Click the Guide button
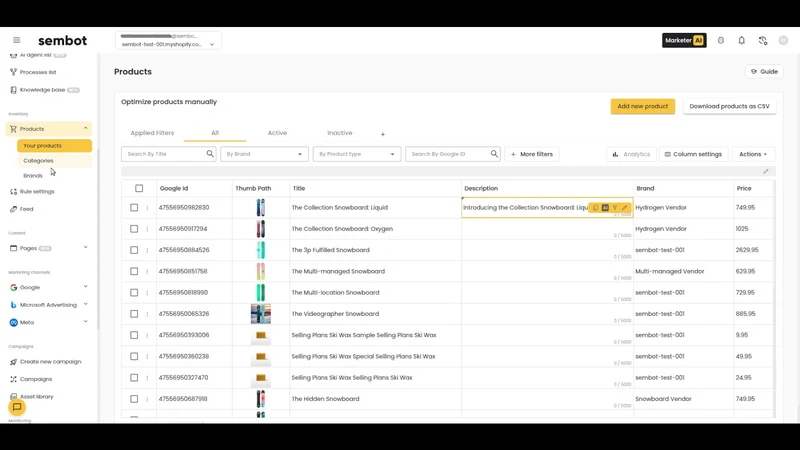 click(x=764, y=72)
